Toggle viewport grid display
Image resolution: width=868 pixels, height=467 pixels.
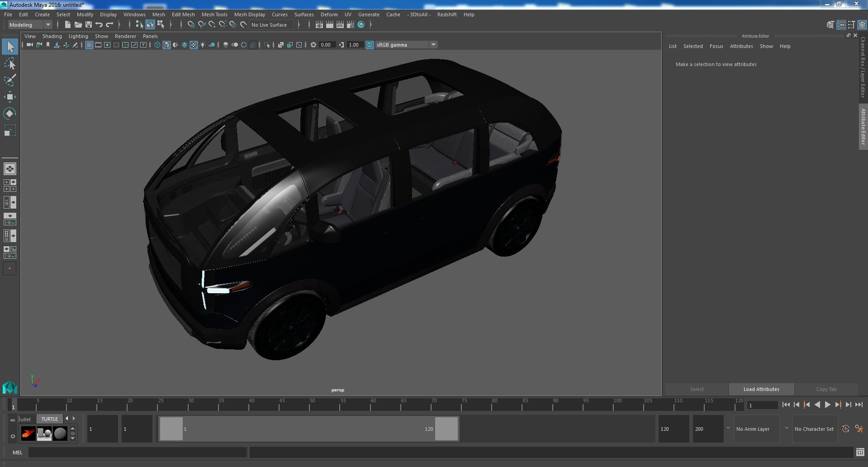coord(89,45)
